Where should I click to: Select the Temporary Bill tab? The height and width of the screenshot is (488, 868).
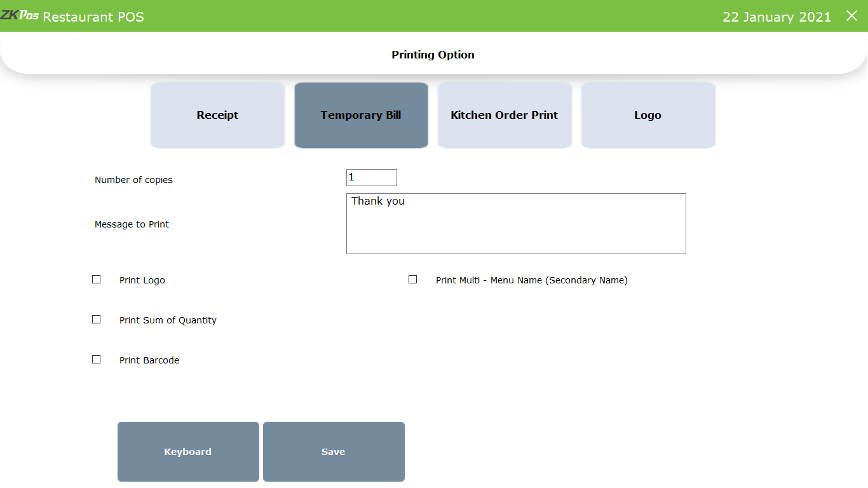(361, 115)
